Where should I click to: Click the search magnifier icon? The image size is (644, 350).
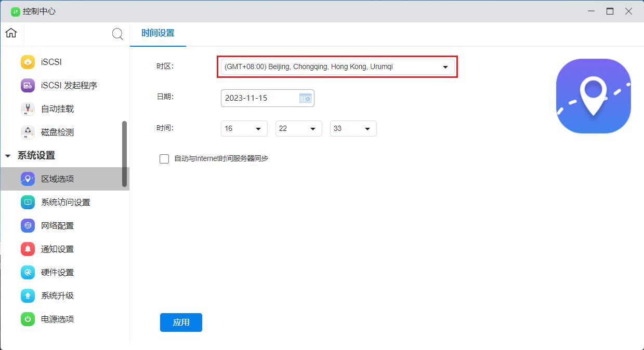[x=117, y=34]
